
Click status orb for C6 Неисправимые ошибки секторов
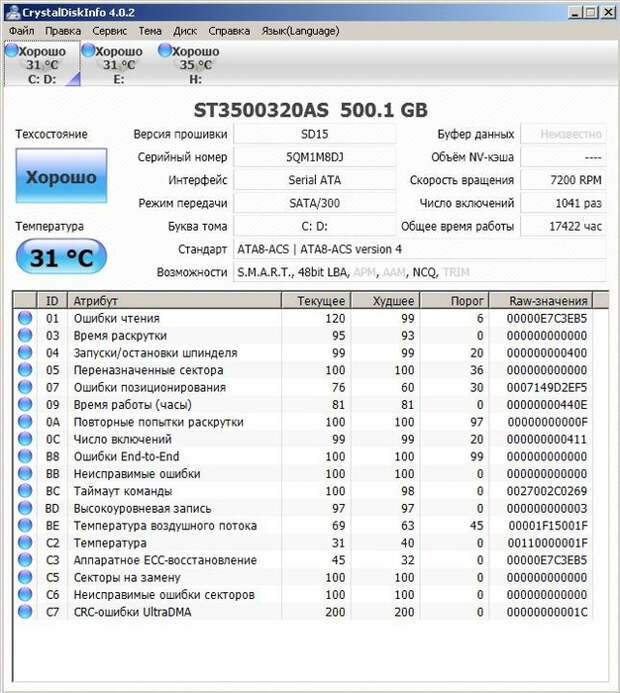25,594
